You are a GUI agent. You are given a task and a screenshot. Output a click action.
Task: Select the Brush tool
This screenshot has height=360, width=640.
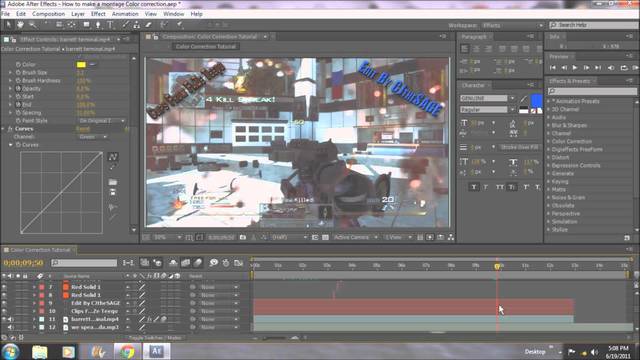[x=125, y=25]
